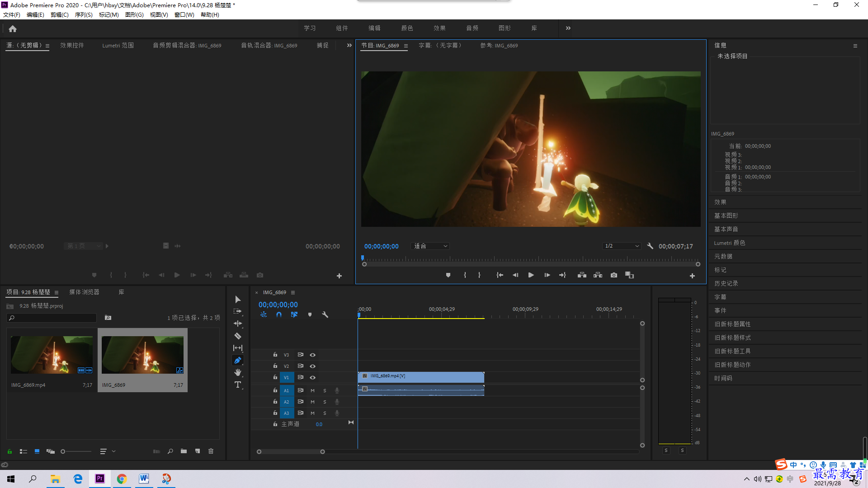
Task: Switch to 颜色 workspace tab
Action: (x=407, y=28)
